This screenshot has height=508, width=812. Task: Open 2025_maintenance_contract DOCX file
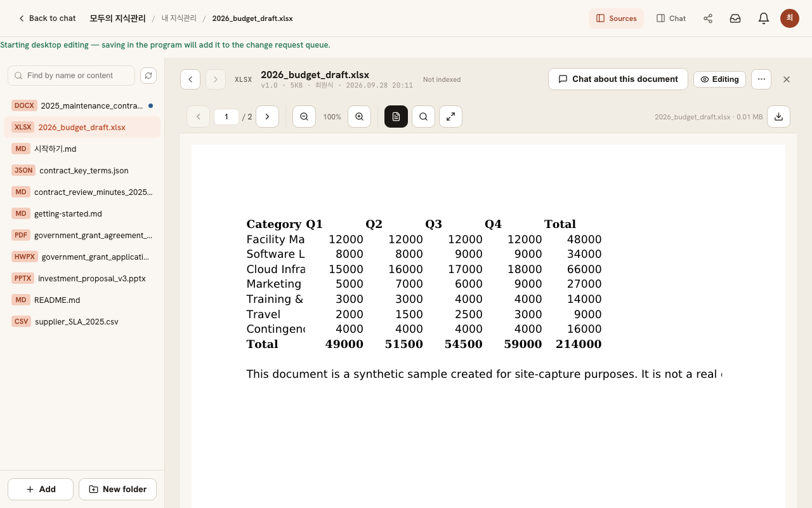tap(82, 105)
